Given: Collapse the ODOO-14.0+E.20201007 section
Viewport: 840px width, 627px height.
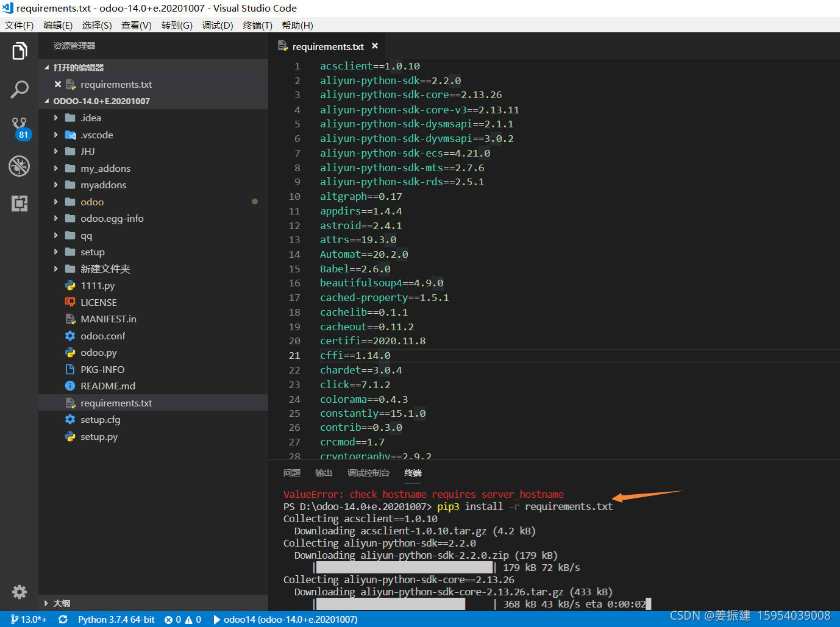Looking at the screenshot, I should (153, 101).
